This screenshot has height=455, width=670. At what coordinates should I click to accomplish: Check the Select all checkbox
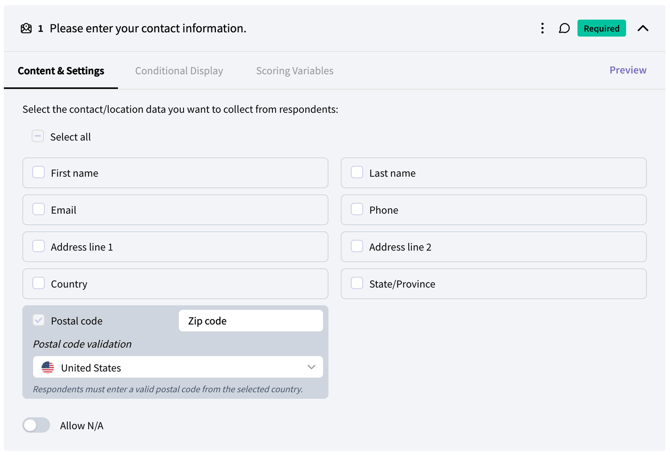[38, 137]
